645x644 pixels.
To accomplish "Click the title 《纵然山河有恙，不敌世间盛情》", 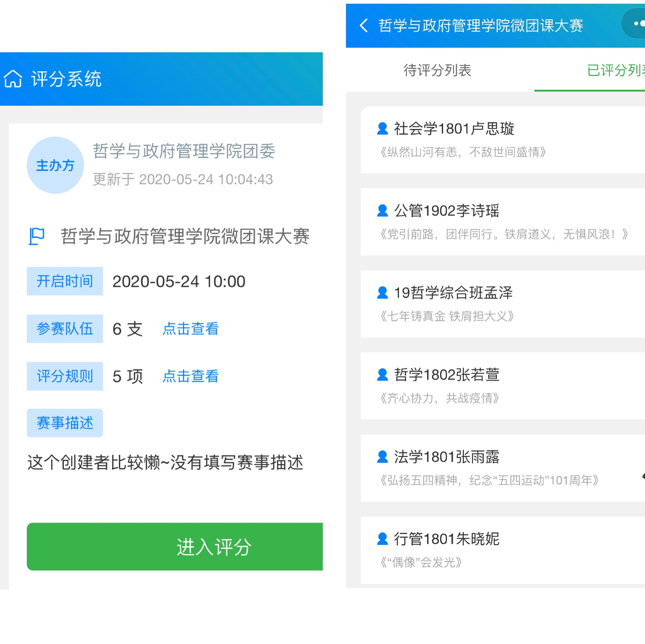I will 463,152.
